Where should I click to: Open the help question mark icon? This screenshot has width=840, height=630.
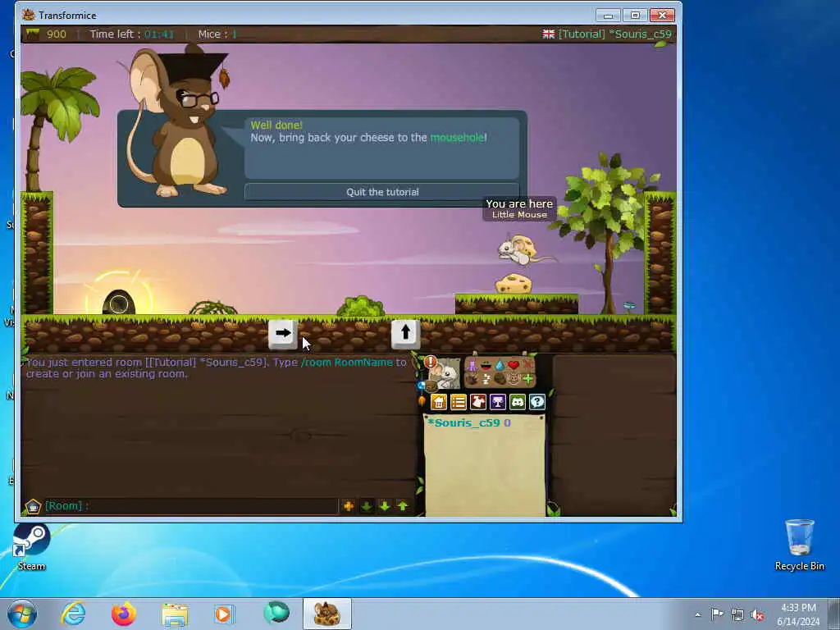pyautogui.click(x=537, y=402)
